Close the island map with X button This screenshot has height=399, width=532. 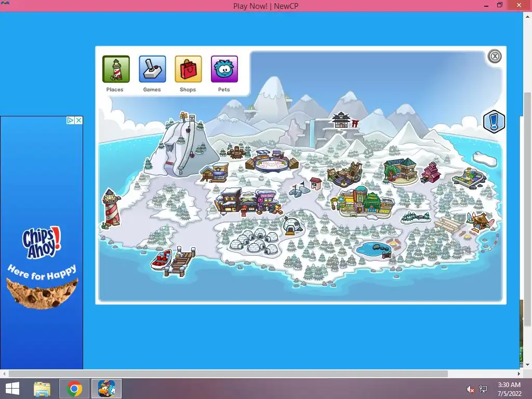(x=495, y=56)
